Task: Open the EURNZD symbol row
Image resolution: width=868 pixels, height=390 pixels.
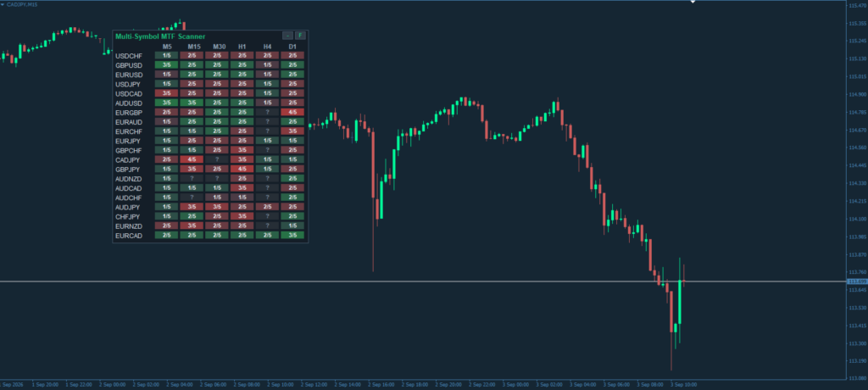Action: pyautogui.click(x=129, y=226)
